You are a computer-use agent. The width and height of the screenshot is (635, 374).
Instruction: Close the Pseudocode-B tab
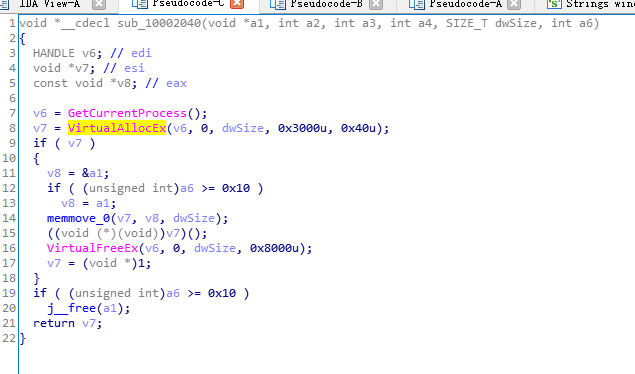point(376,4)
